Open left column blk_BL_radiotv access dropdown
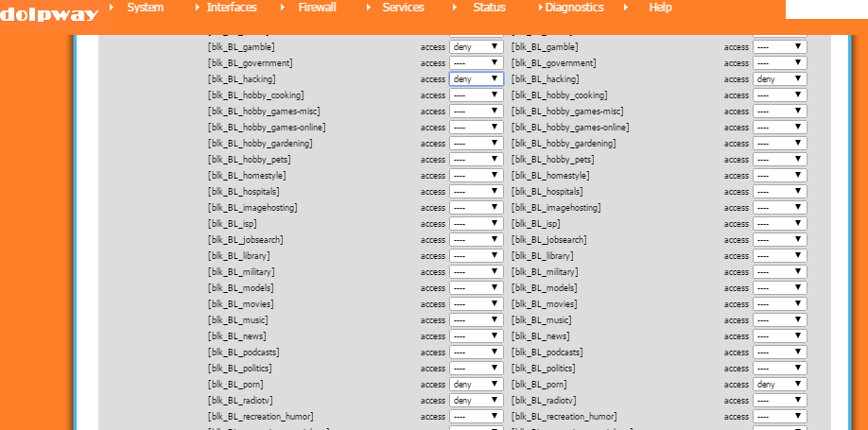 tap(476, 401)
